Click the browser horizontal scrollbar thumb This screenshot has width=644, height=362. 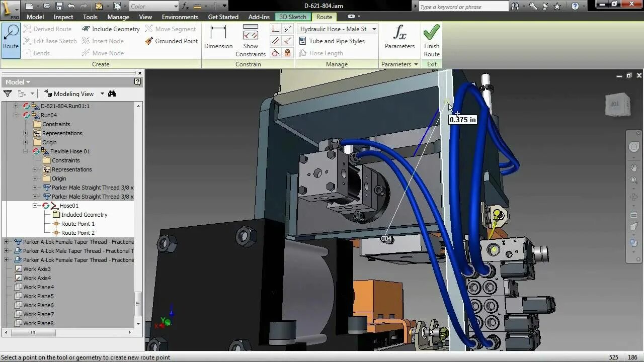(32, 332)
